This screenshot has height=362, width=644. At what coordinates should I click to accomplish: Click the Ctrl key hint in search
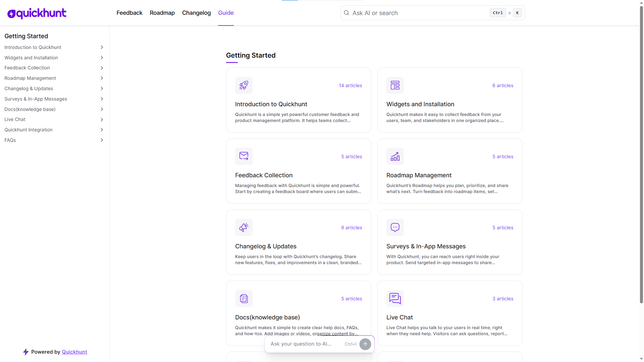click(498, 13)
